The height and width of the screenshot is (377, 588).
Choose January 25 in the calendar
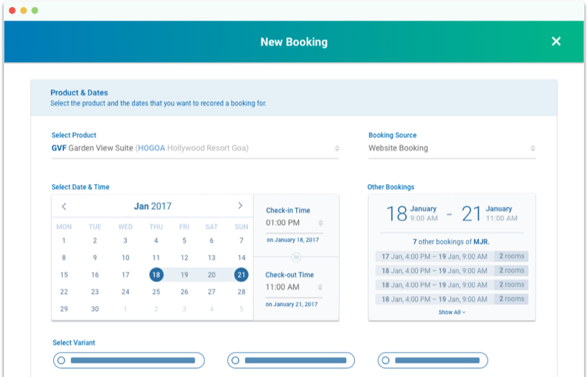pos(156,292)
